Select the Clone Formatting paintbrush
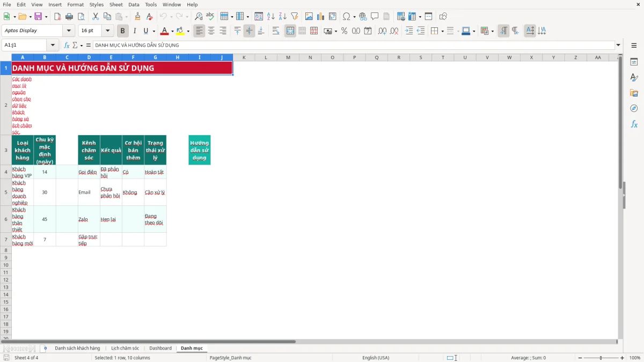This screenshot has width=644, height=362. click(138, 17)
